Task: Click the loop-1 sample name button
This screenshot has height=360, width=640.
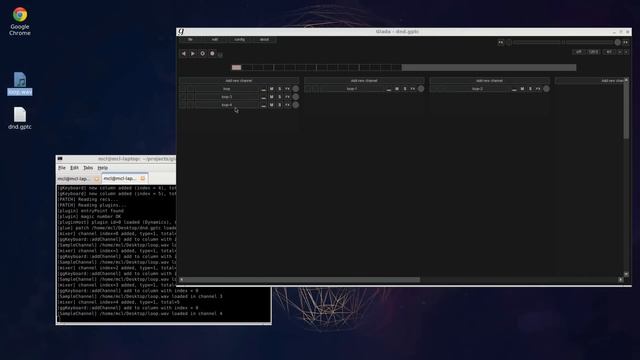Action: tap(352, 89)
